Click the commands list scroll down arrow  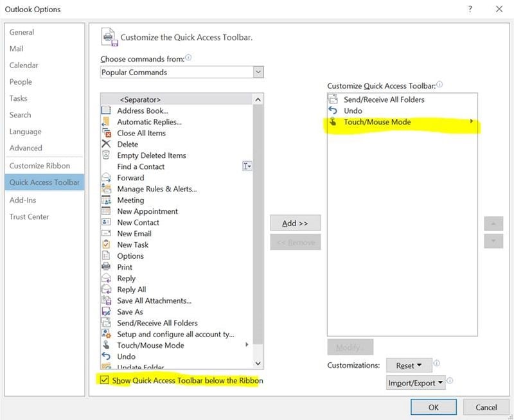258,363
